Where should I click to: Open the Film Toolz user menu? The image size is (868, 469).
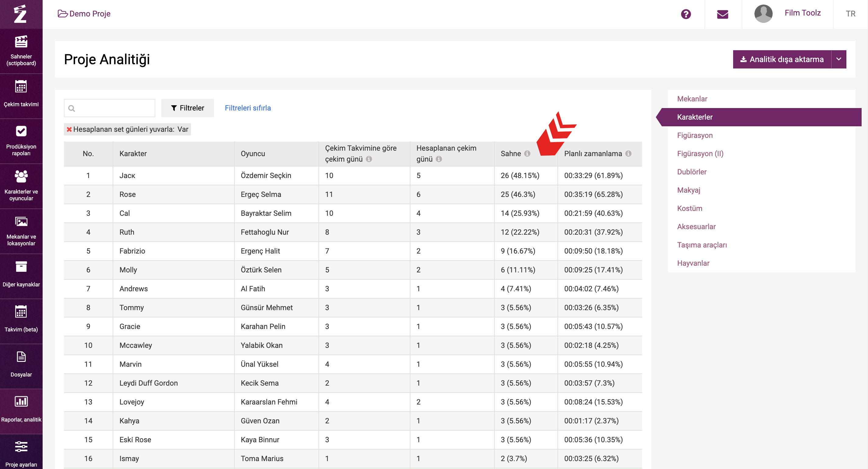[803, 13]
